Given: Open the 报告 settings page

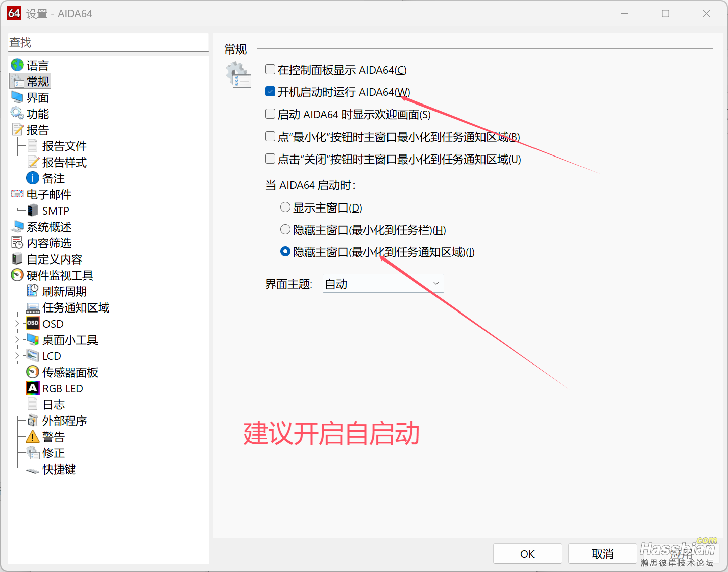Looking at the screenshot, I should point(38,130).
